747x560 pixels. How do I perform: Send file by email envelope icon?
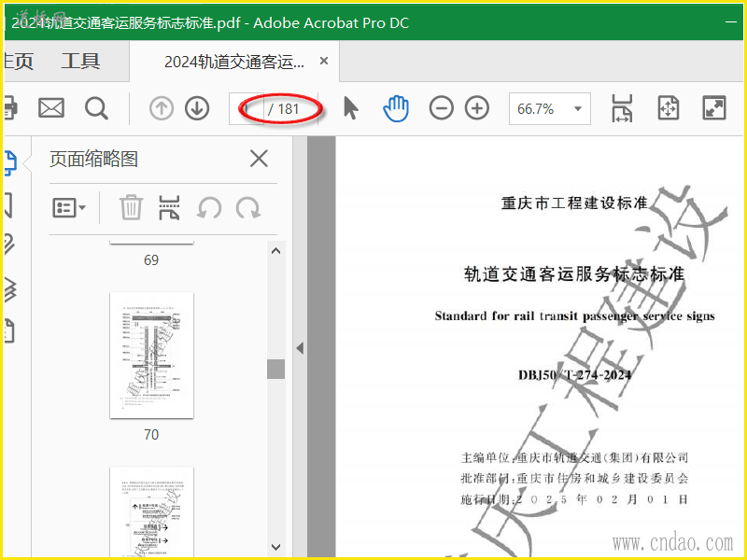click(51, 108)
